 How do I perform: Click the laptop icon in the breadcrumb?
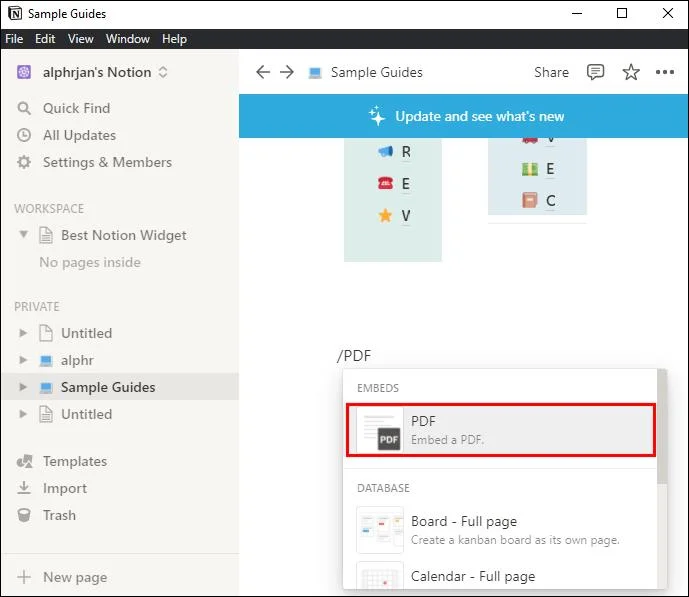click(x=315, y=72)
